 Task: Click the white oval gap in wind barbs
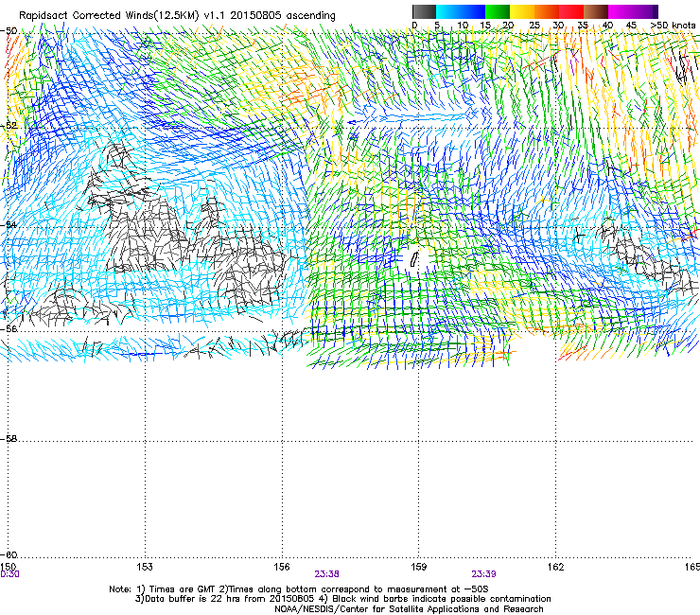pyautogui.click(x=413, y=259)
